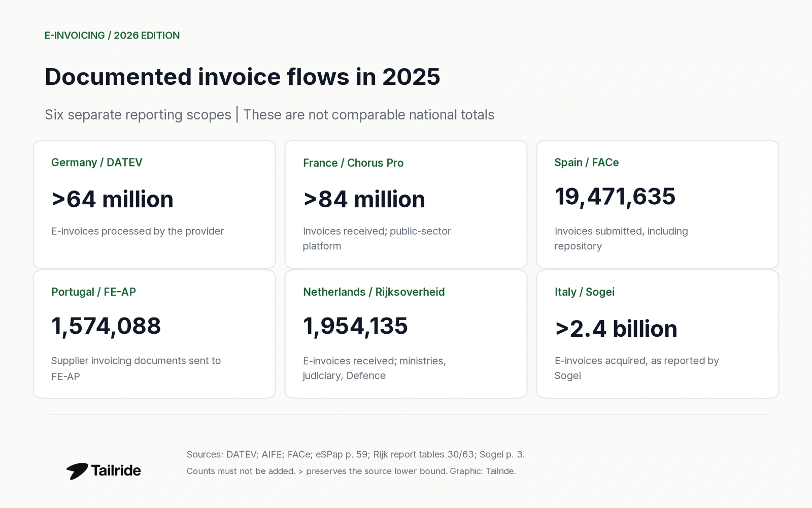The image size is (812, 508).
Task: Click the Tailride wordmark text
Action: 116,470
